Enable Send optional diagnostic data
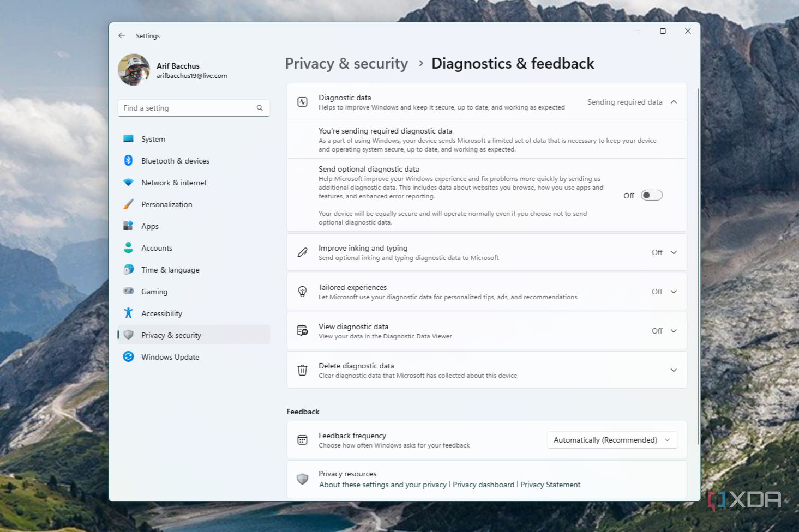Image resolution: width=799 pixels, height=532 pixels. pyautogui.click(x=651, y=195)
